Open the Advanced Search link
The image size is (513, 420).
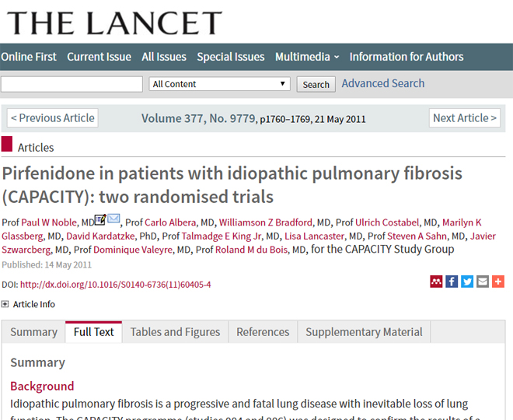(383, 83)
